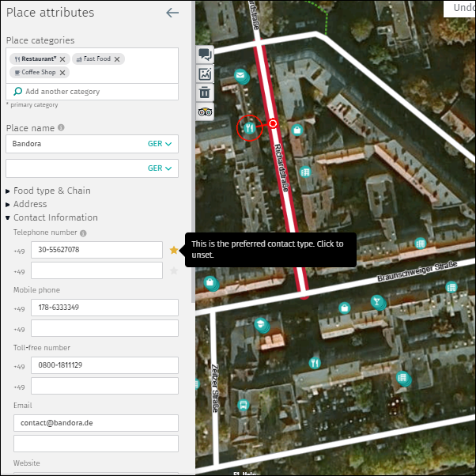
Task: Click the Braunschweiger Straße street label
Action: click(417, 271)
